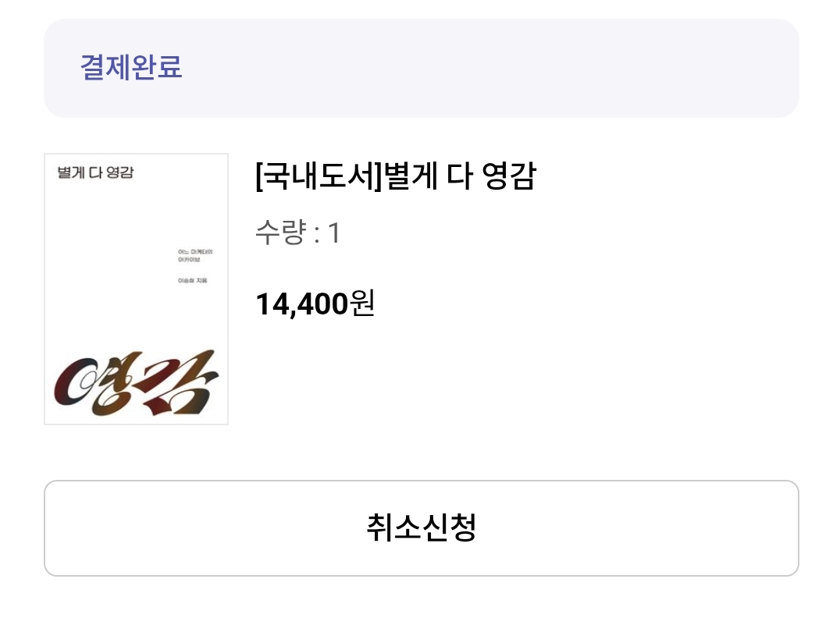This screenshot has height=618, width=840.
Task: Click the 수량 label text
Action: [281, 233]
